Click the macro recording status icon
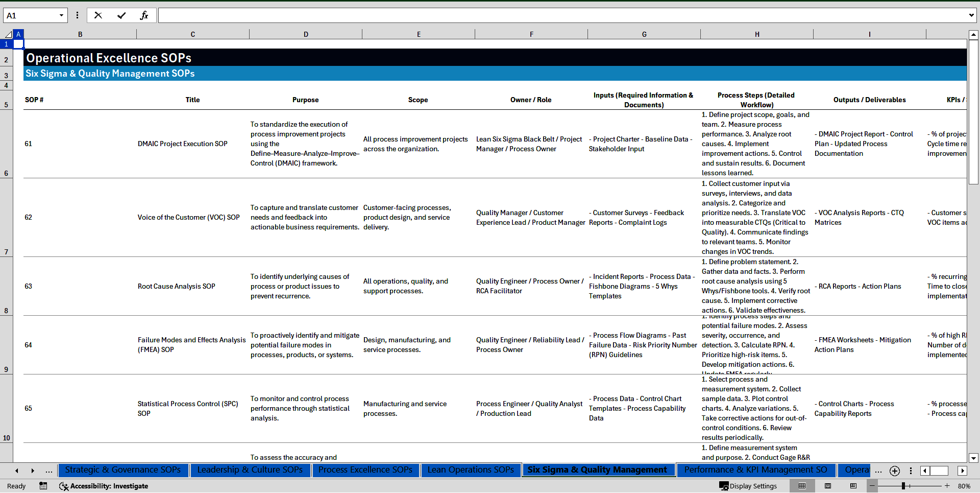The image size is (980, 493). (43, 486)
